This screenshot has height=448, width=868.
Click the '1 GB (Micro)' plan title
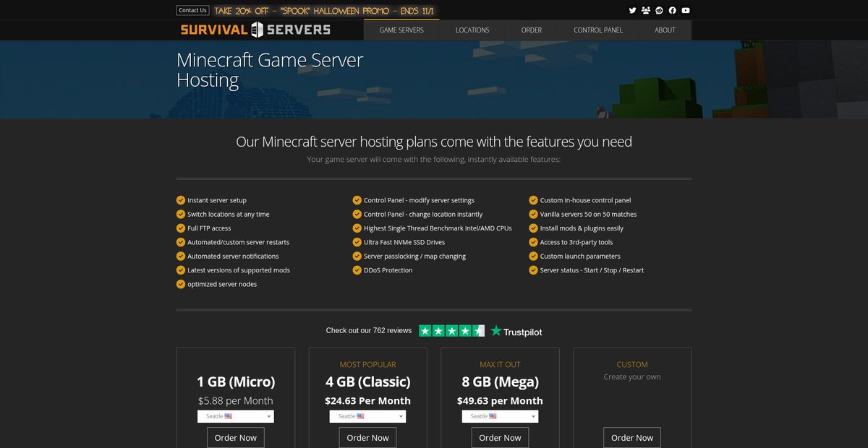click(236, 382)
